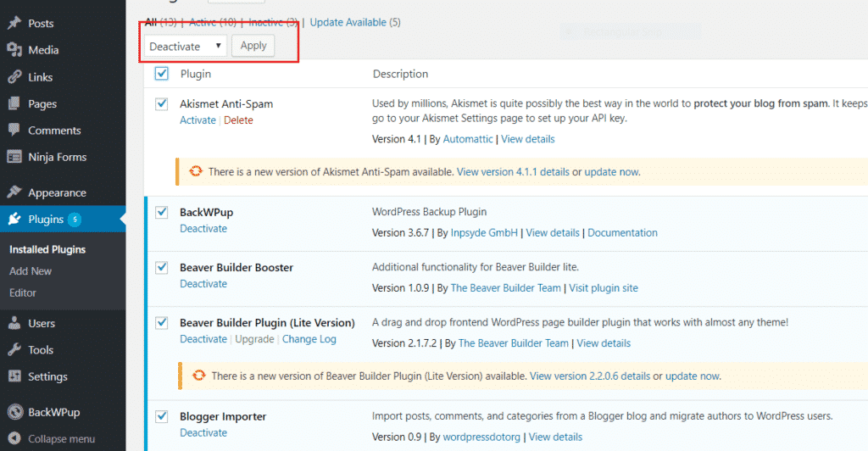Open the plugin Editor submenu

pos(23,292)
